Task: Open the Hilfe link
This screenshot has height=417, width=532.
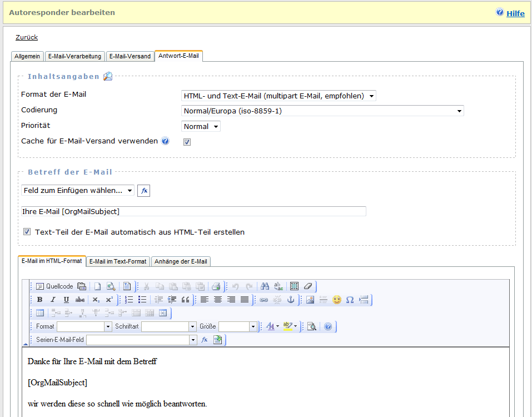Action: (x=515, y=13)
